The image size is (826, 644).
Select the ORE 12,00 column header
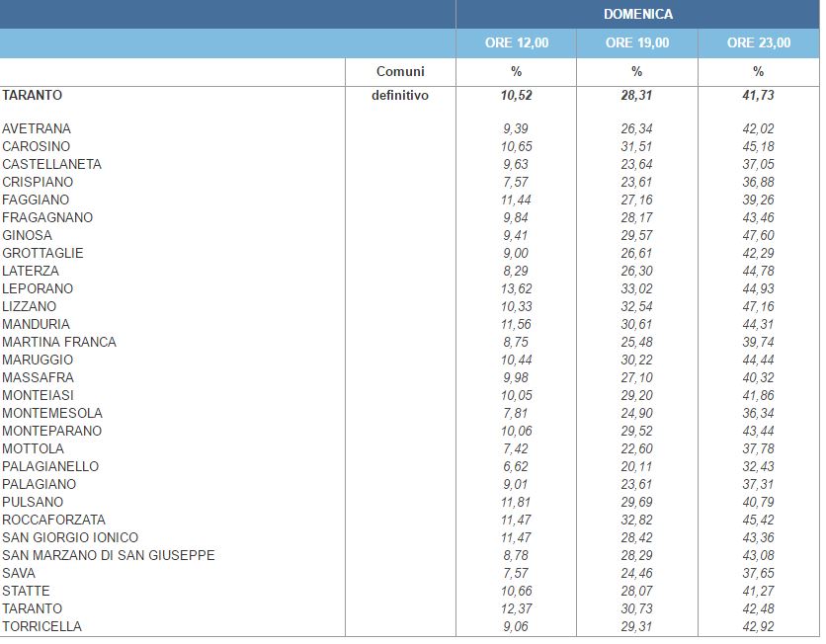[x=516, y=42]
